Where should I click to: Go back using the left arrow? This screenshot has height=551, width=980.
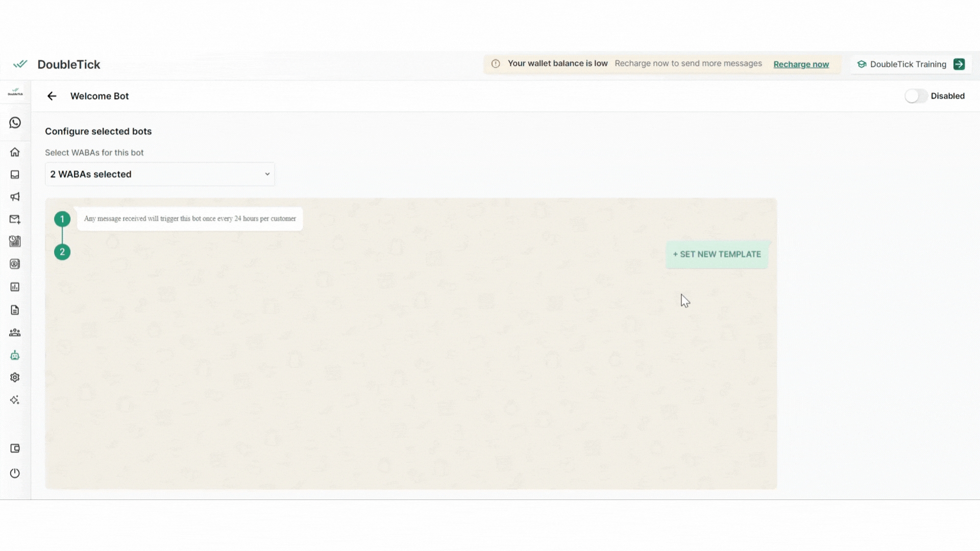52,96
